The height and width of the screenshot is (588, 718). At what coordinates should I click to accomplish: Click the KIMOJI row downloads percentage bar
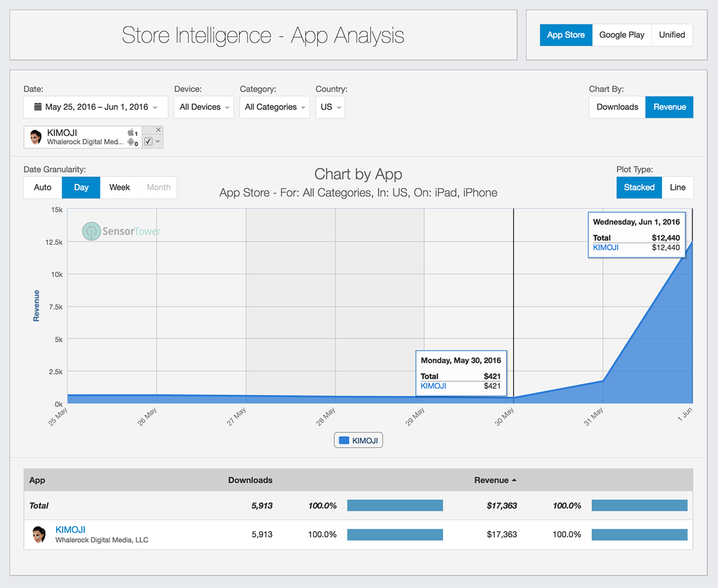pos(395,535)
